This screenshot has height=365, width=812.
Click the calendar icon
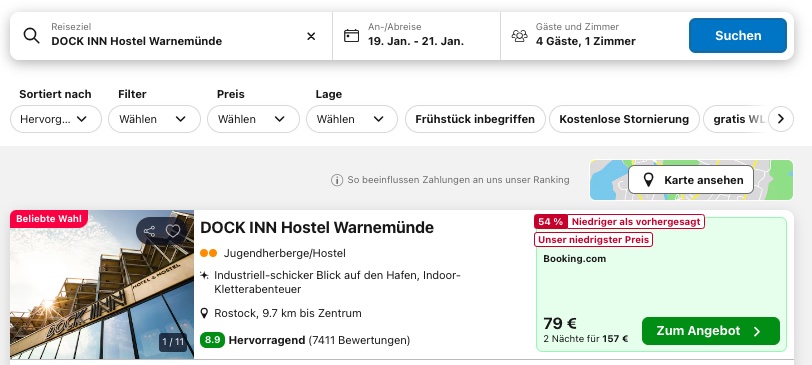point(351,36)
